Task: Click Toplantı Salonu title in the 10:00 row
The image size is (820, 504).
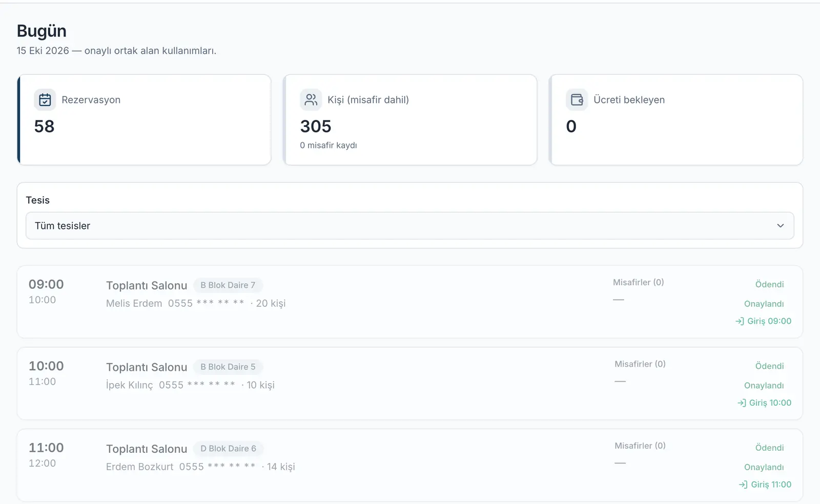Action: tap(147, 367)
